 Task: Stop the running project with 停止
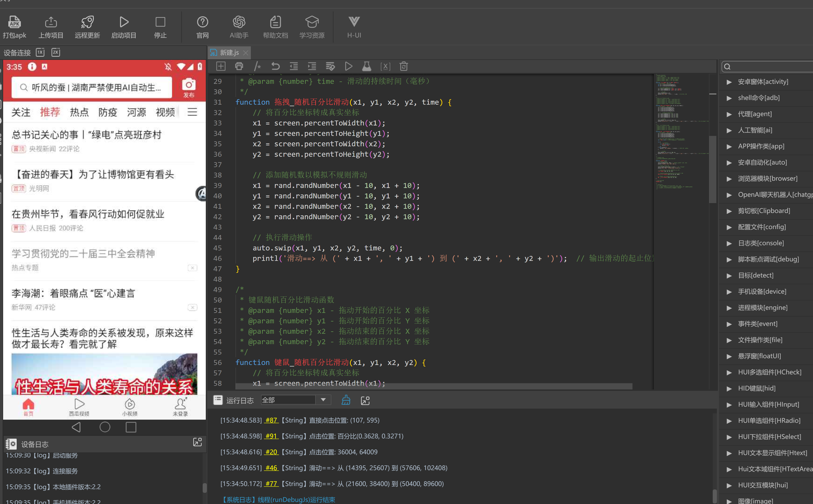160,27
